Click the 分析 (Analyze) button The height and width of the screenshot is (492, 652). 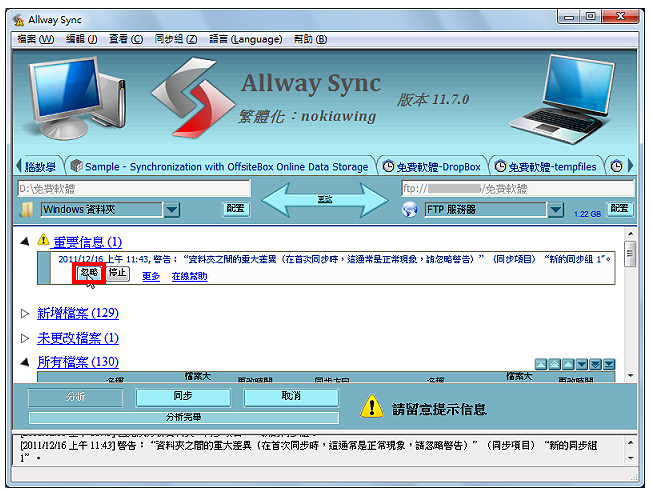(x=75, y=397)
